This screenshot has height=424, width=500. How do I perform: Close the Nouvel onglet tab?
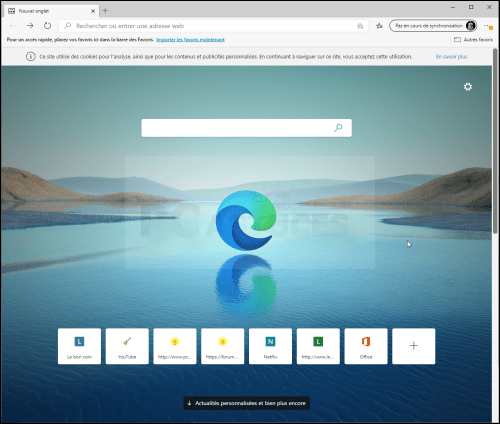(93, 11)
